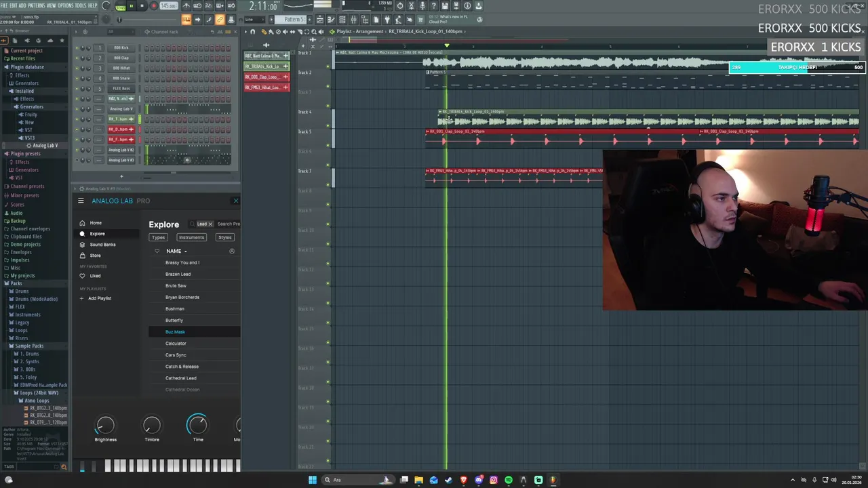Screen dimensions: 868x488
Task: Click the microphone recording icon
Action: 422,5
